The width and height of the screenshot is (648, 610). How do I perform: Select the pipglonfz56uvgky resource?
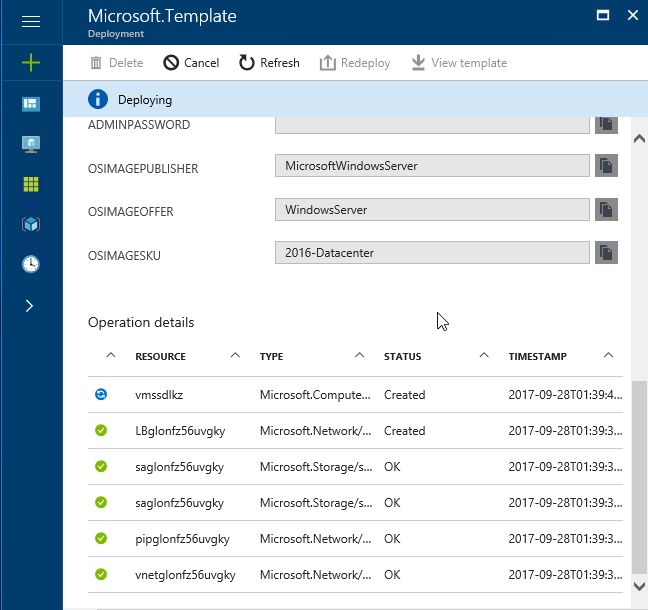[x=182, y=539]
